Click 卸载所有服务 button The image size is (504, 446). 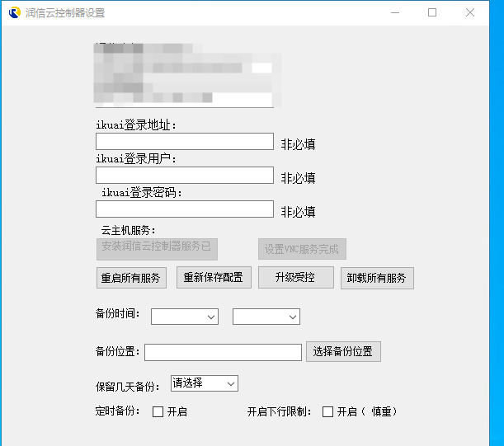377,278
